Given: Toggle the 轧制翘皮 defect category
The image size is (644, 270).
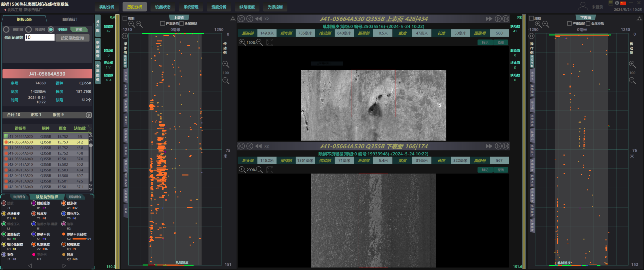Looking at the screenshot, I should [x=33, y=243].
